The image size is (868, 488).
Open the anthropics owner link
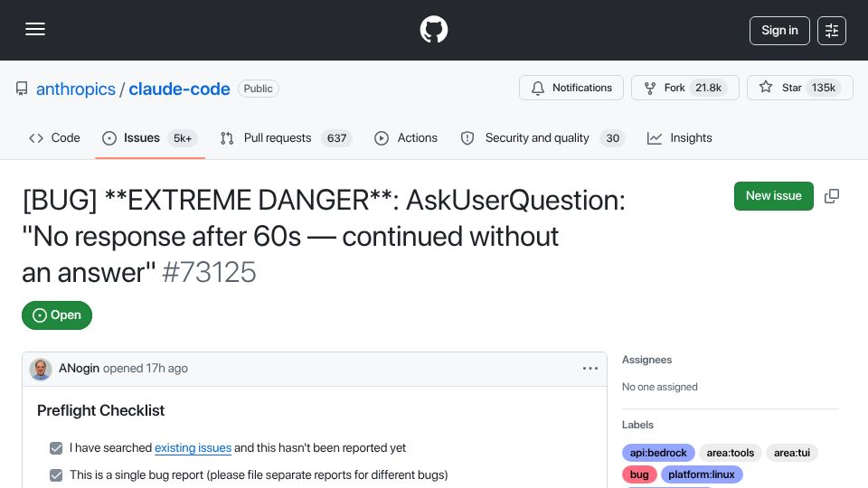point(76,89)
